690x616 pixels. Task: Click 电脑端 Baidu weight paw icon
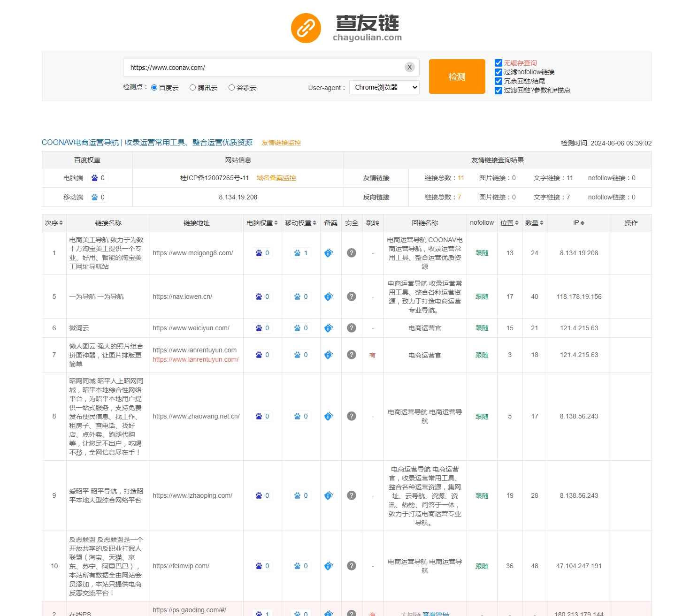click(95, 178)
